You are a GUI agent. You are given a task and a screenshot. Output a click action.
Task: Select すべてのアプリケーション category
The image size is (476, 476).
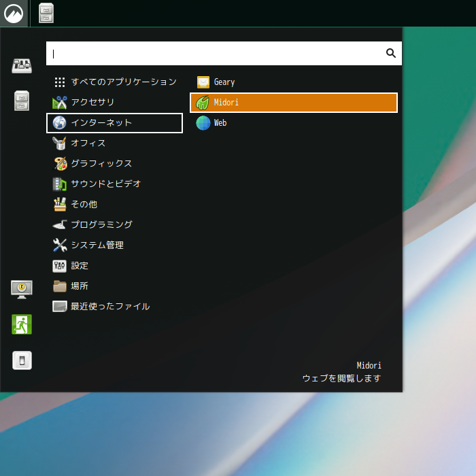(114, 82)
